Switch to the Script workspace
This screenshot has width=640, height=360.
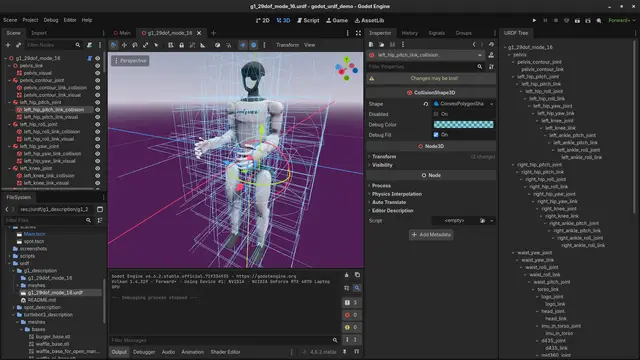[308, 20]
